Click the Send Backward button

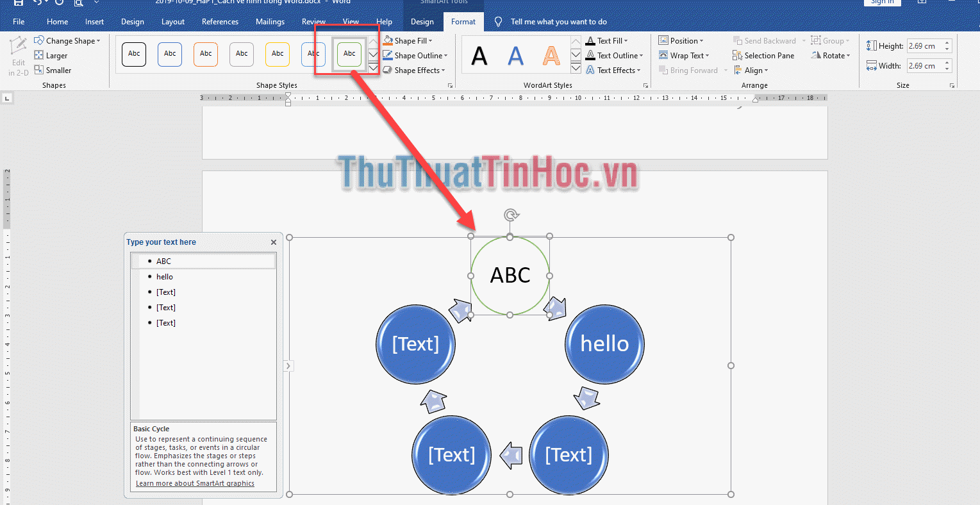[764, 40]
